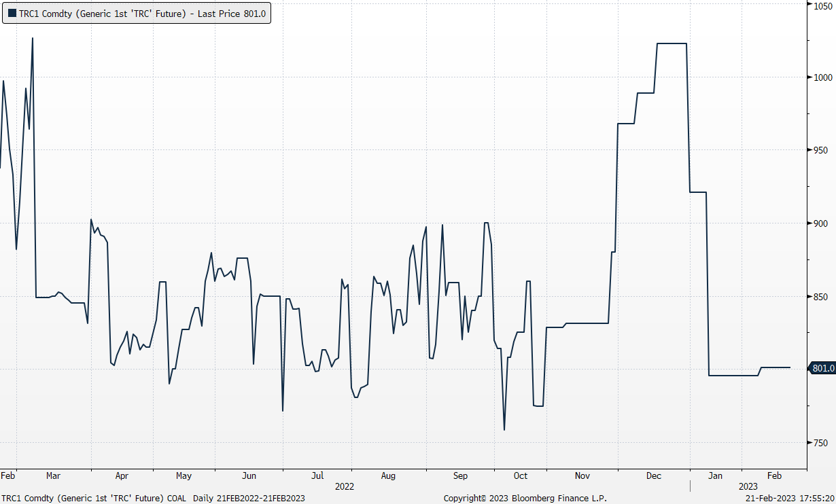
Task: Click the Jun month label on x-axis
Action: pyautogui.click(x=249, y=475)
